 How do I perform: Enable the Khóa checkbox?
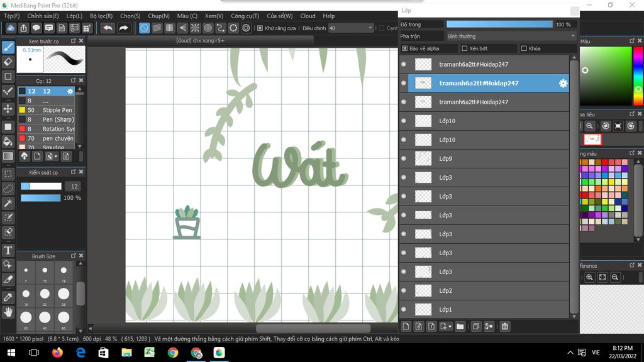click(524, 48)
